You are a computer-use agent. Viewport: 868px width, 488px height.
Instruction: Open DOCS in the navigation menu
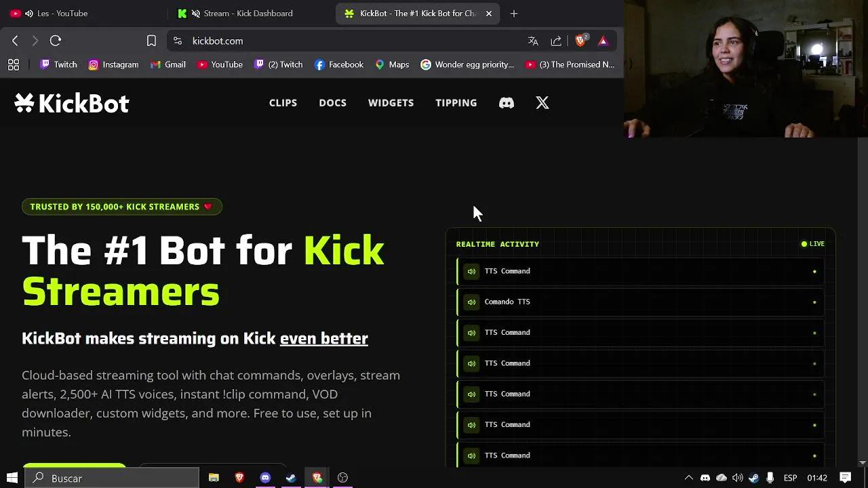coord(332,103)
